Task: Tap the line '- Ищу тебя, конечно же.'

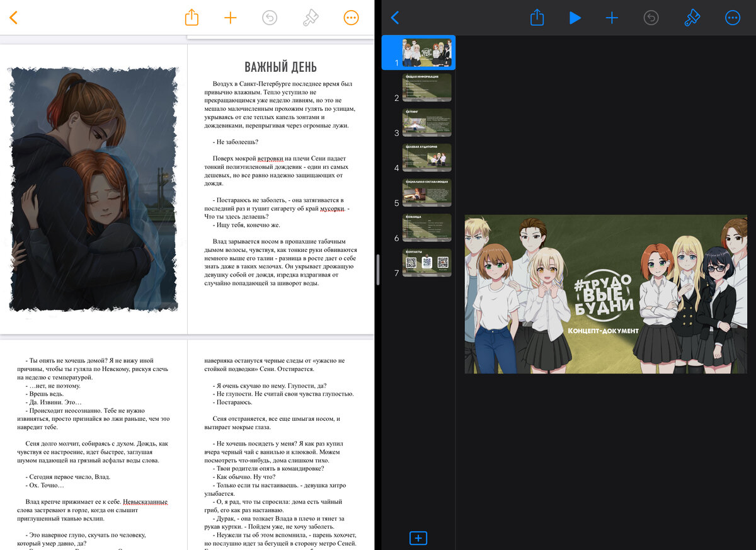Action: coord(246,225)
